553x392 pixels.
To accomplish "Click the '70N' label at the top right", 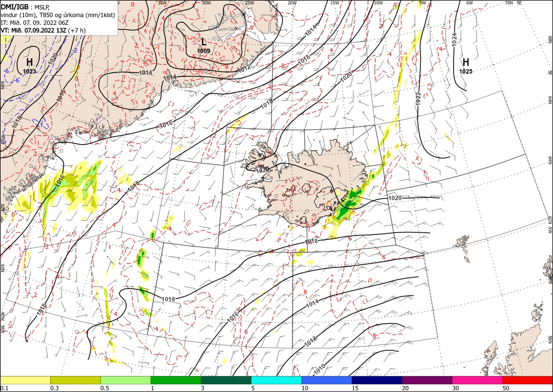I will [x=509, y=3].
